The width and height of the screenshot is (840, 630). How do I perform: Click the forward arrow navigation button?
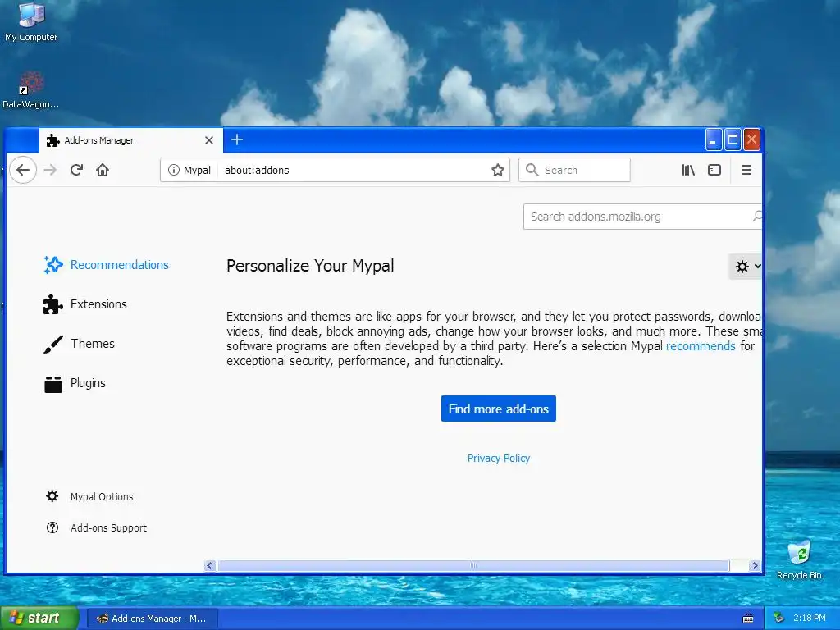point(50,170)
